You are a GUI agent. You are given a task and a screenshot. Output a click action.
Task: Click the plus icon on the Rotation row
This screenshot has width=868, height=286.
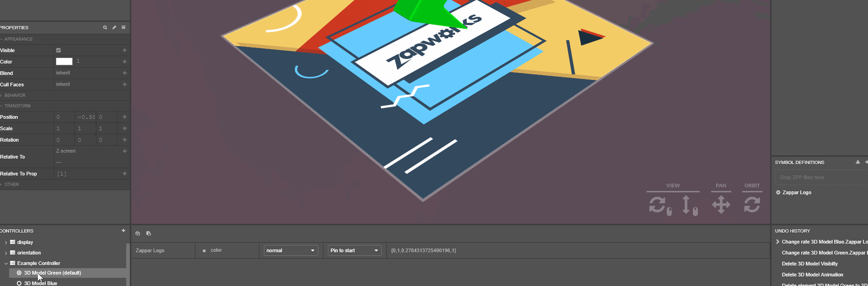[124, 140]
